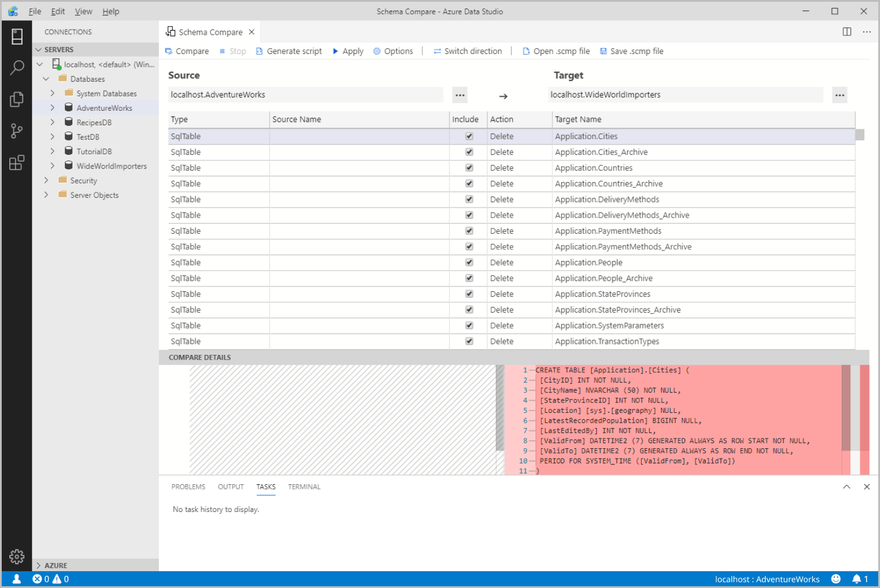Expand the AZURE section
880x588 pixels.
pyautogui.click(x=95, y=565)
